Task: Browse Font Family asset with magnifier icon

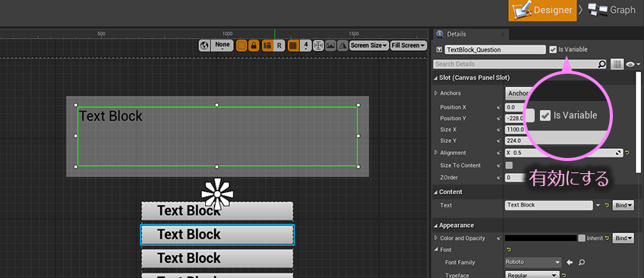Action: click(x=582, y=262)
